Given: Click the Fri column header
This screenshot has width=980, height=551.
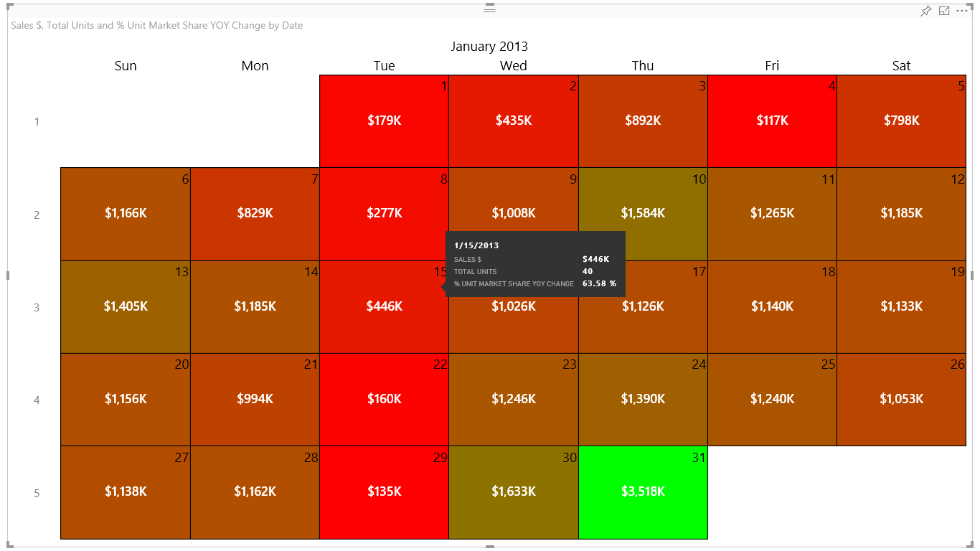Looking at the screenshot, I should pyautogui.click(x=772, y=66).
